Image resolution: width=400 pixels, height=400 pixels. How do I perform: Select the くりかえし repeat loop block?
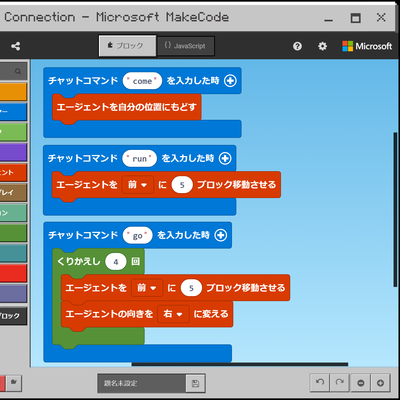78,261
